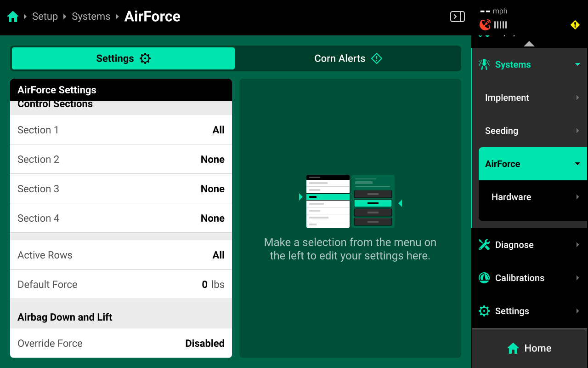Switch to the Corn Alerts tab

point(348,58)
